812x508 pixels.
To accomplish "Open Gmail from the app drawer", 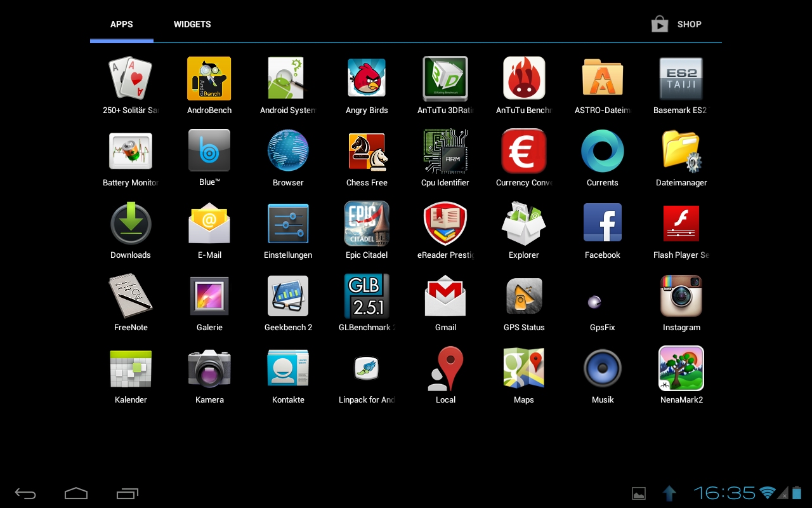I will (x=445, y=296).
